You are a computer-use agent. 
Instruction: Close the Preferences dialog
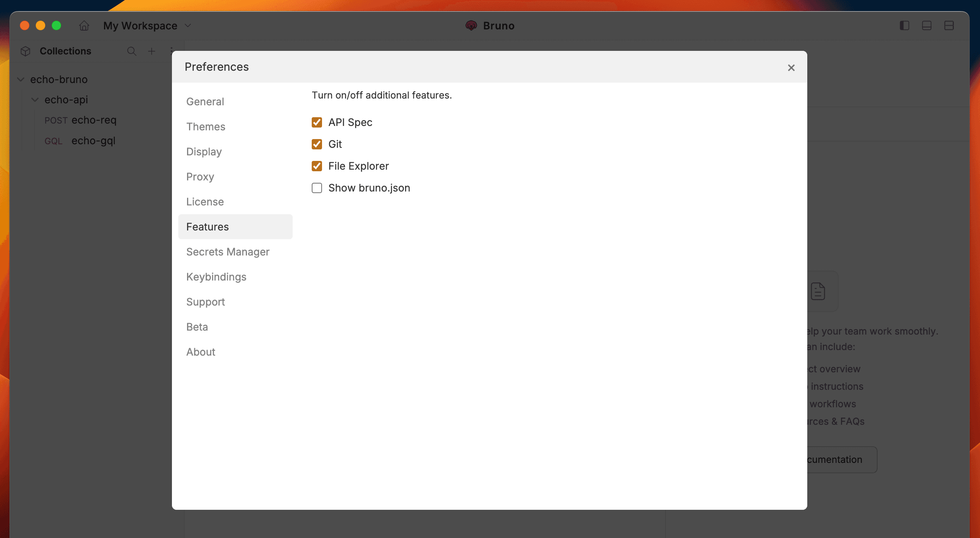pos(791,68)
